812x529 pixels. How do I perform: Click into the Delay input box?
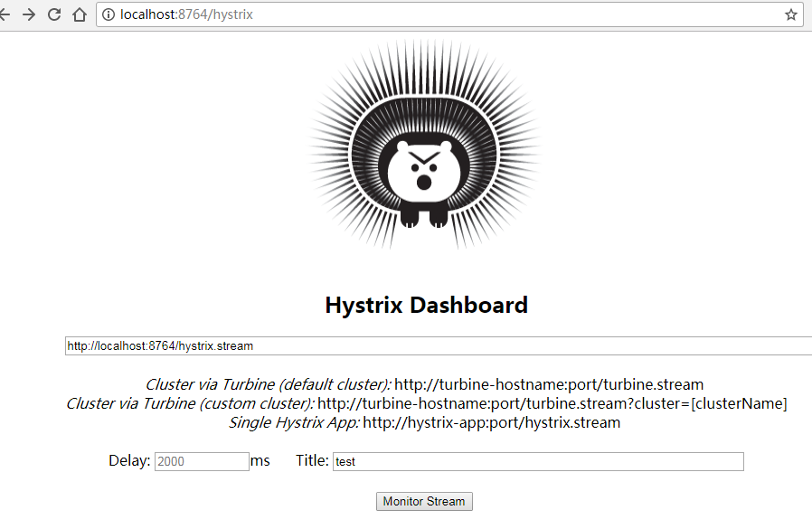202,461
